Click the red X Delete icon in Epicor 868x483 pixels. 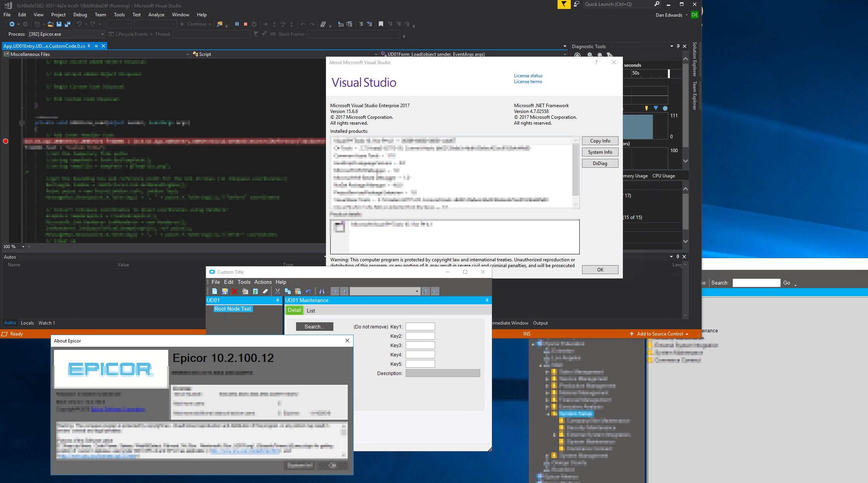tap(235, 291)
